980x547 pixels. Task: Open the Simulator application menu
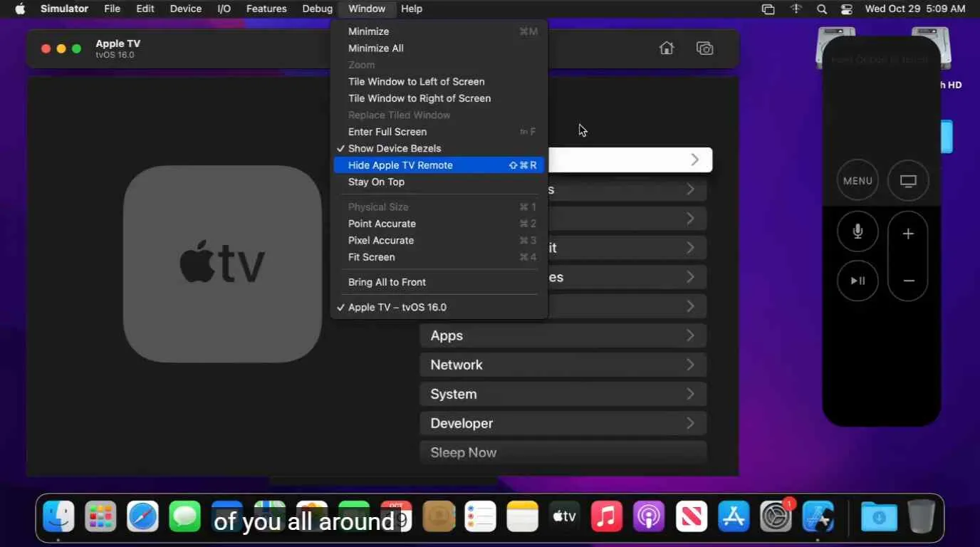(64, 9)
